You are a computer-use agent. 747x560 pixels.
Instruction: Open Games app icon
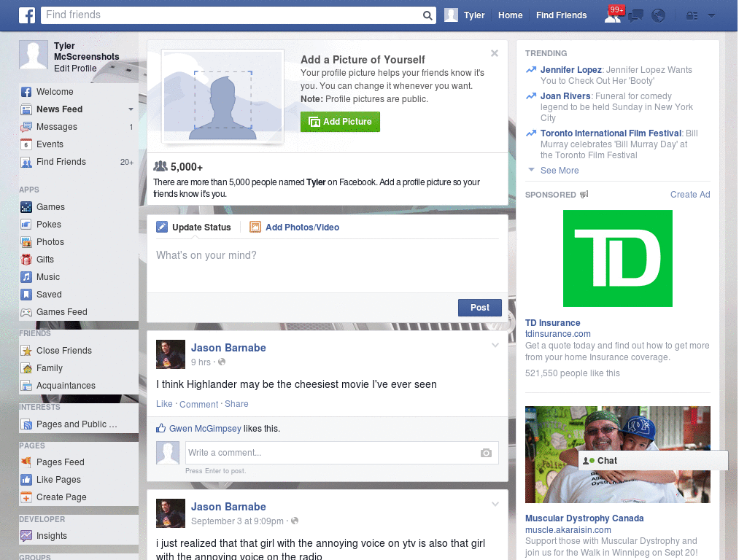[x=26, y=207]
